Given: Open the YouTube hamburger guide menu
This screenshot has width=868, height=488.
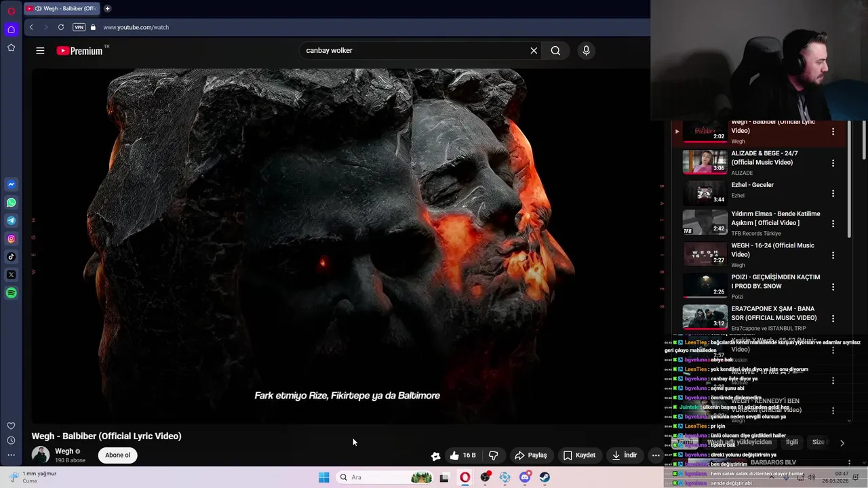Looking at the screenshot, I should coord(40,51).
